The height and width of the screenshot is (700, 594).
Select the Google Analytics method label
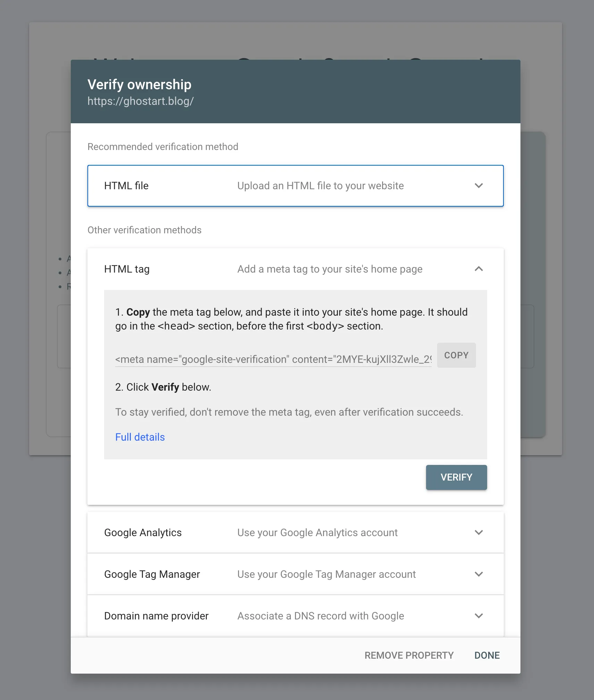point(143,533)
